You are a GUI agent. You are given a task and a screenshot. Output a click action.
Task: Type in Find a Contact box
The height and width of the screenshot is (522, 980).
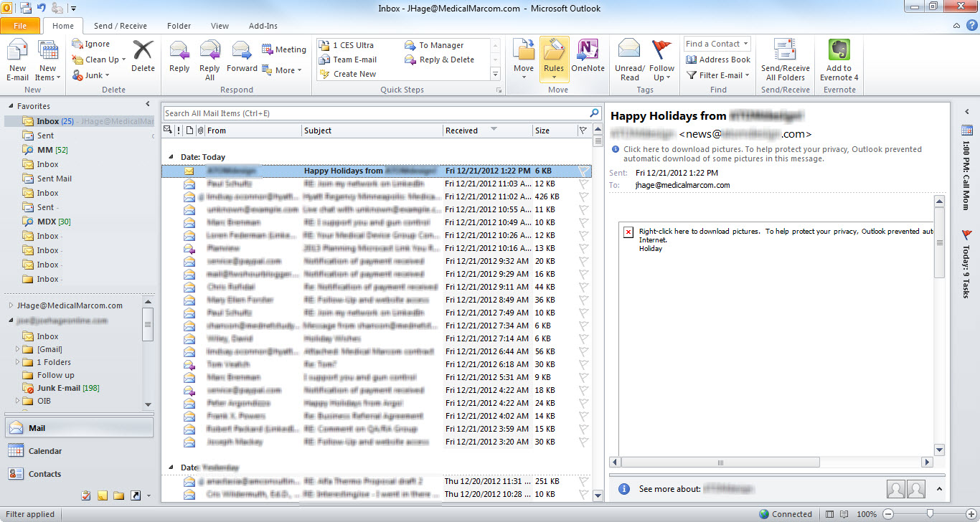(x=717, y=44)
